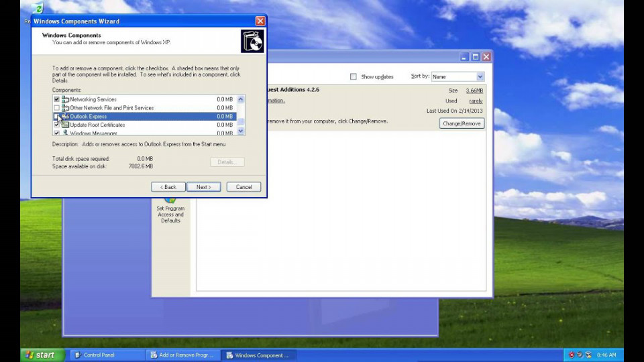
Task: Go back with the Back button
Action: click(x=168, y=187)
